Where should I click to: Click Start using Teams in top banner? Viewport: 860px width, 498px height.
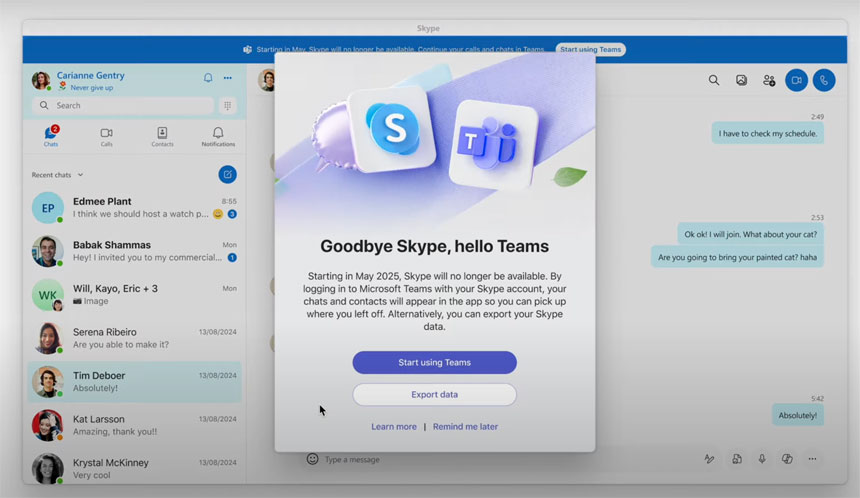(590, 49)
